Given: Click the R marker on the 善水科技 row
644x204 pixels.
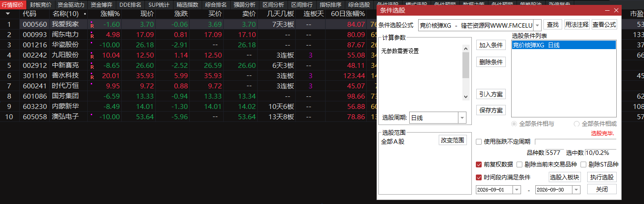Looking at the screenshot, I should point(92,77).
